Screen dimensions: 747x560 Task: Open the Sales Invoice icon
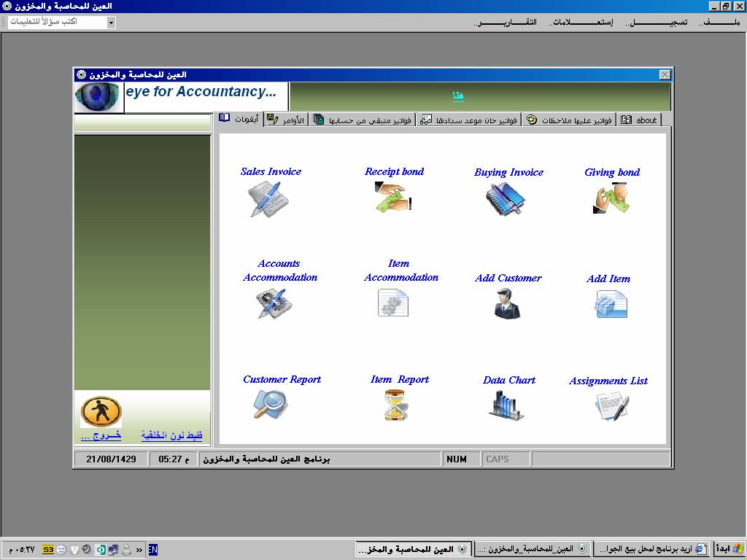(268, 200)
